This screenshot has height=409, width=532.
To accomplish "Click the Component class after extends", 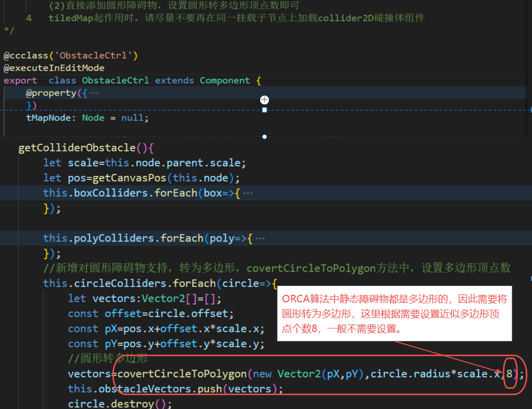I will click(225, 81).
